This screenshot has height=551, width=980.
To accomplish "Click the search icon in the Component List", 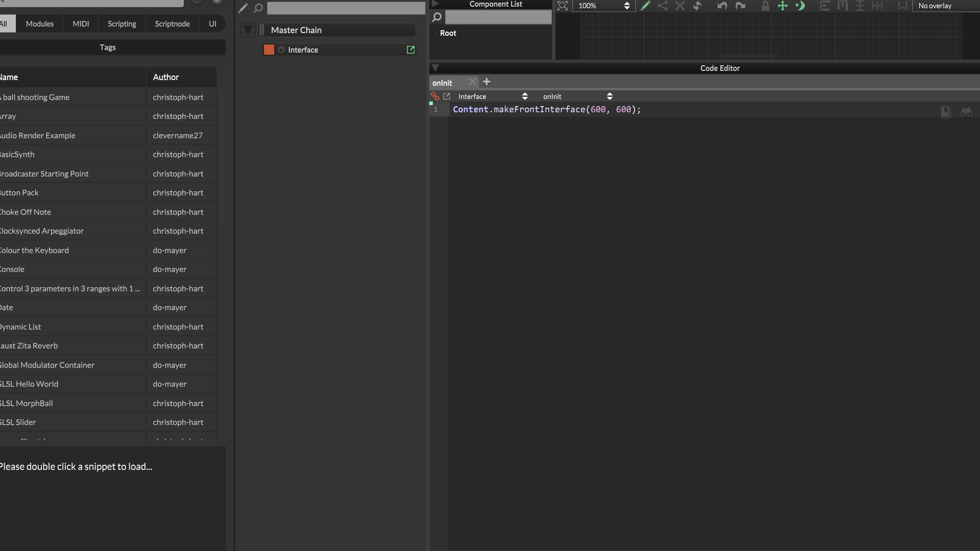I will (437, 17).
